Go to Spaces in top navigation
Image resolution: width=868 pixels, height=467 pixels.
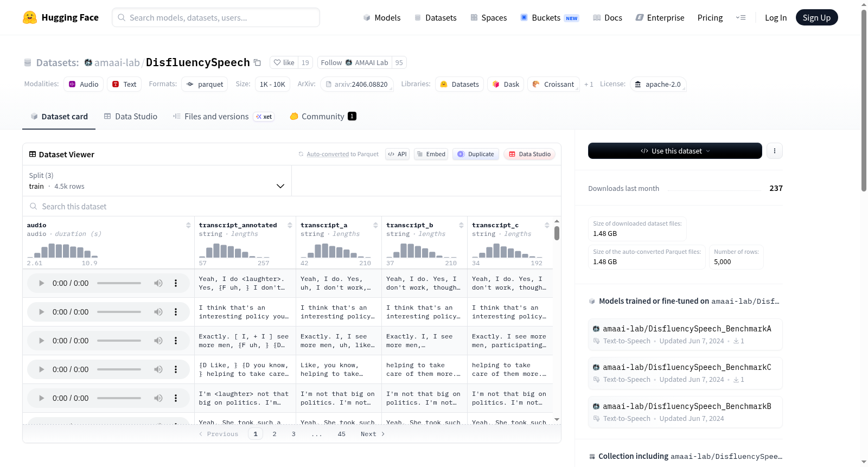[488, 18]
